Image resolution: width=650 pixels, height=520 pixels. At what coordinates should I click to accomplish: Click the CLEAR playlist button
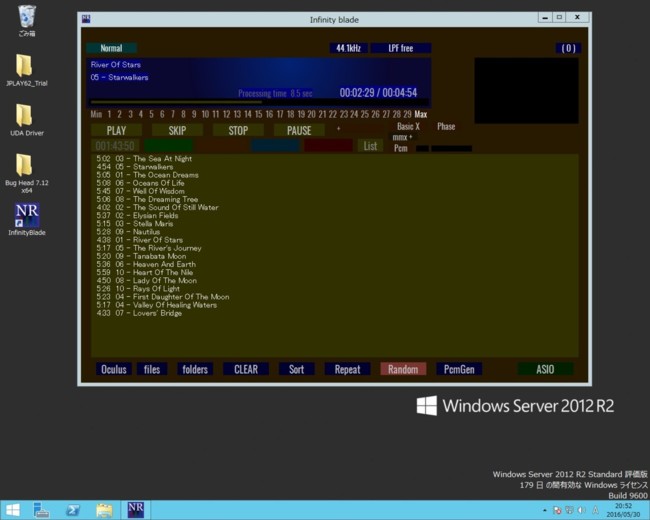tap(246, 369)
